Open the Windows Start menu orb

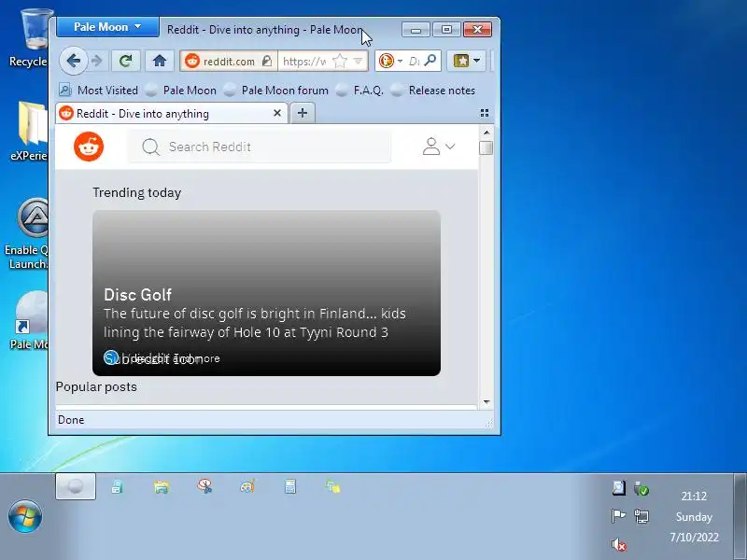[25, 516]
